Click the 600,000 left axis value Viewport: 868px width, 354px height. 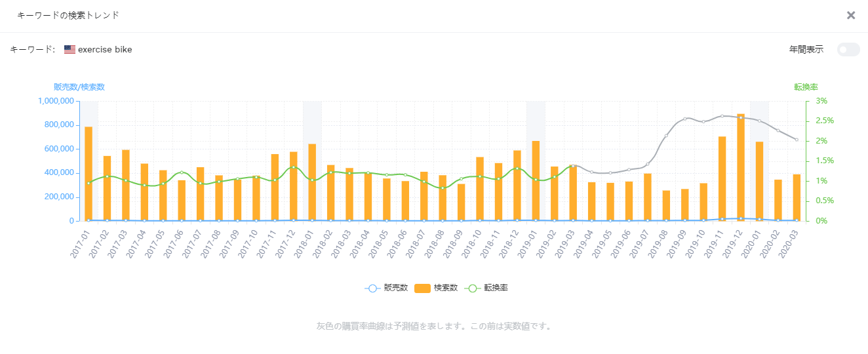coord(59,149)
